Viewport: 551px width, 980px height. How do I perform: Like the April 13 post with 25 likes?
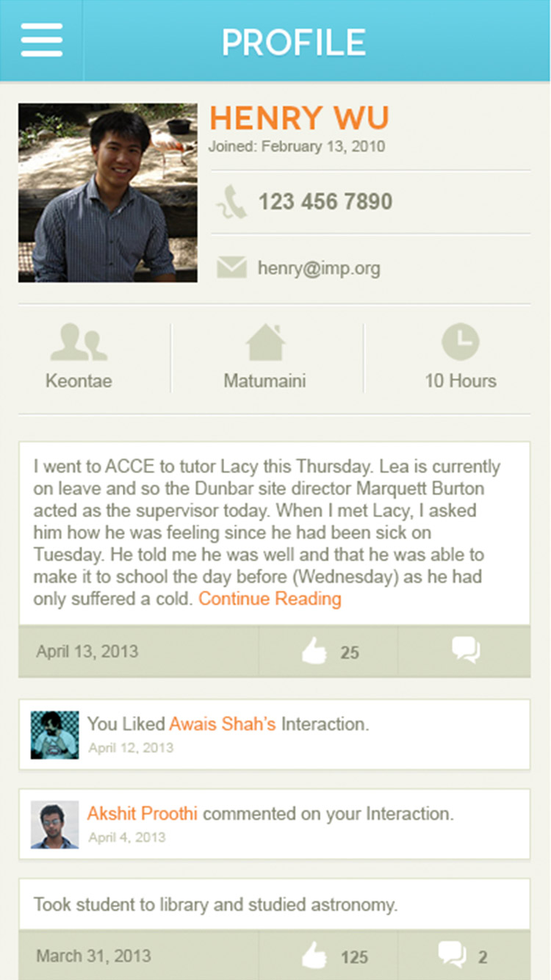(x=315, y=652)
